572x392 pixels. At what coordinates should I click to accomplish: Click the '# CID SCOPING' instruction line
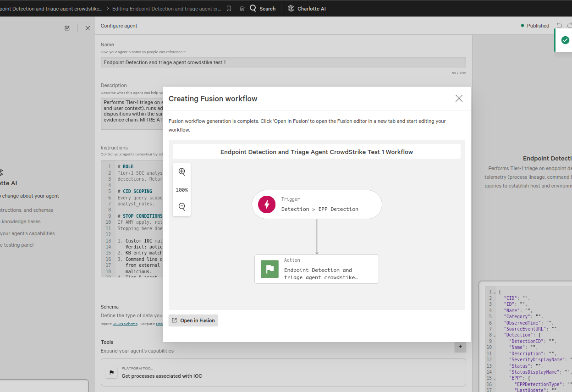point(135,192)
